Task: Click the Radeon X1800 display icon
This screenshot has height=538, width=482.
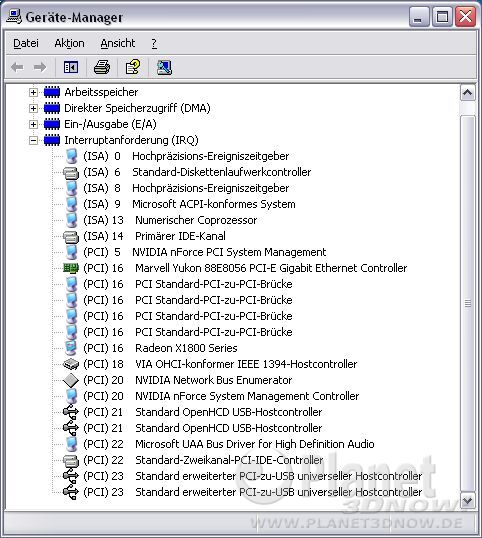Action: (71, 348)
